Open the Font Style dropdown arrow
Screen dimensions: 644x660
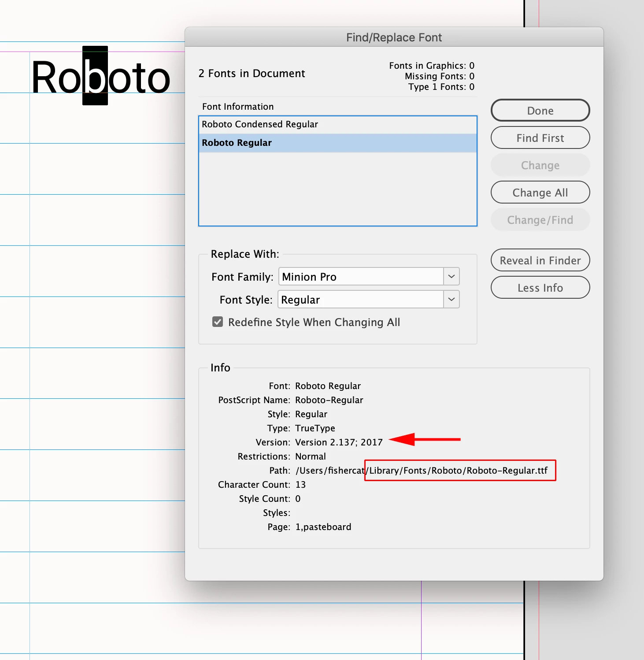(452, 300)
